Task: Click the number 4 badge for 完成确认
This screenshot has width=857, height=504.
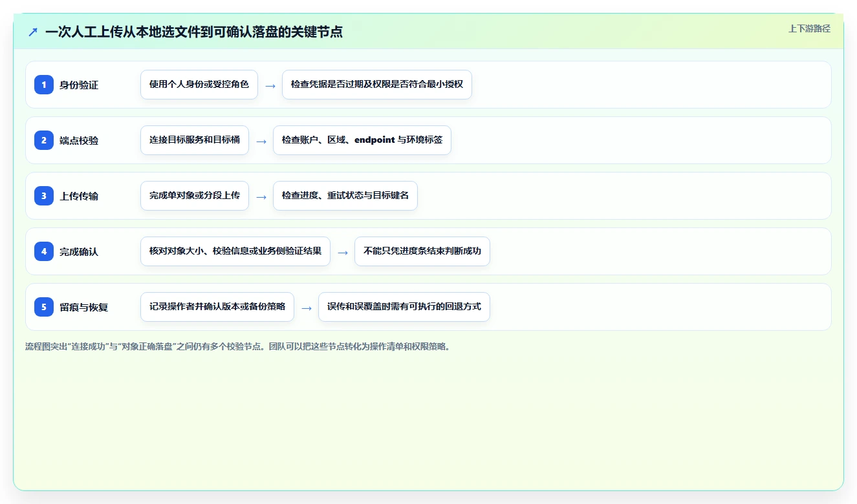Action: point(44,251)
